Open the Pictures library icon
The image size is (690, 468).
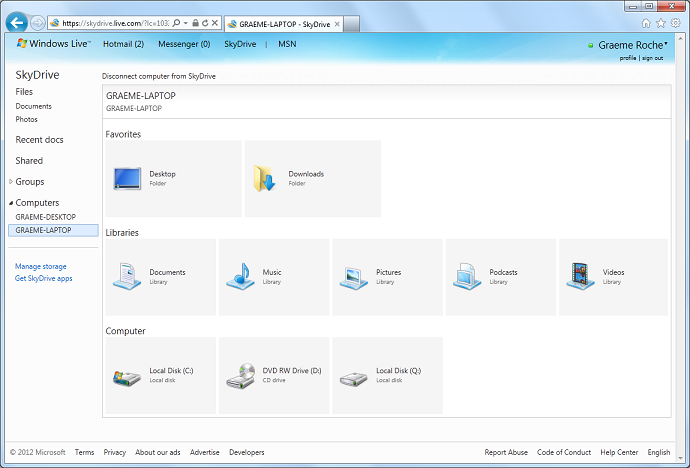pyautogui.click(x=354, y=276)
